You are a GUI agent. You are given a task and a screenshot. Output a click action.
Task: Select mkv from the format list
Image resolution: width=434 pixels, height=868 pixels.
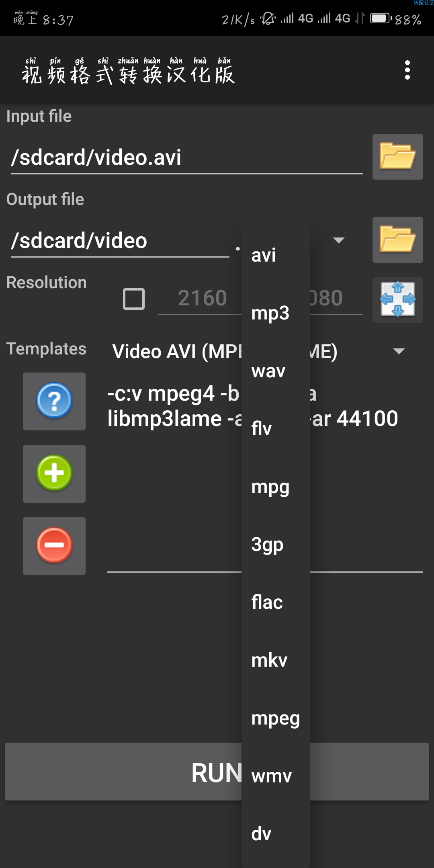pos(269,660)
